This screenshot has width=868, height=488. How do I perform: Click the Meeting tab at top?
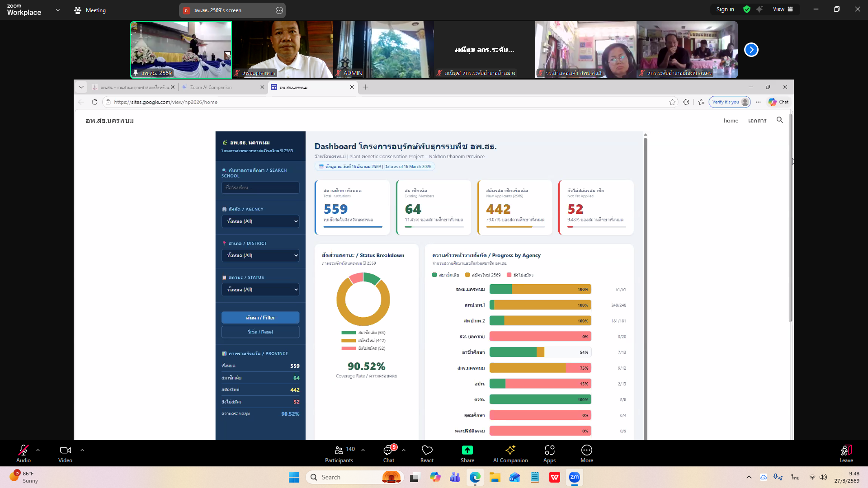pyautogui.click(x=90, y=10)
